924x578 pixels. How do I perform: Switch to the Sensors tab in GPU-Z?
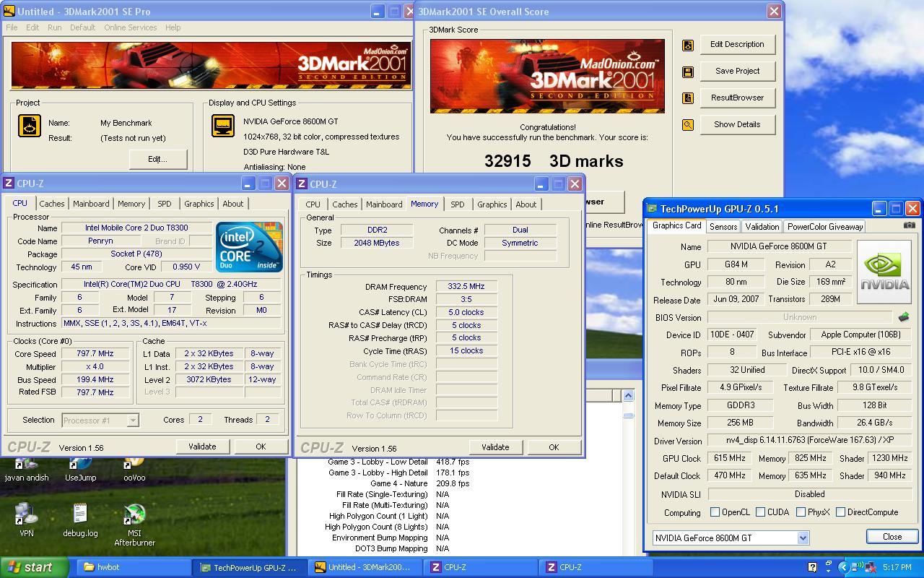(x=723, y=227)
